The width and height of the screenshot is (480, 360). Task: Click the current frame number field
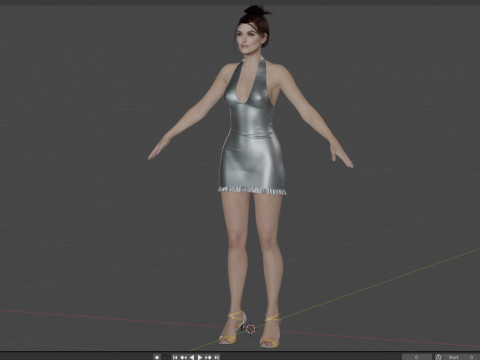tap(417, 357)
